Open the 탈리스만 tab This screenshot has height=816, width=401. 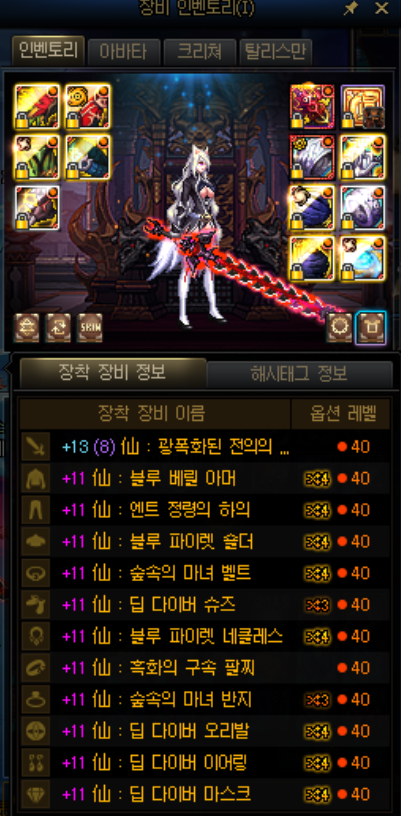click(x=276, y=52)
